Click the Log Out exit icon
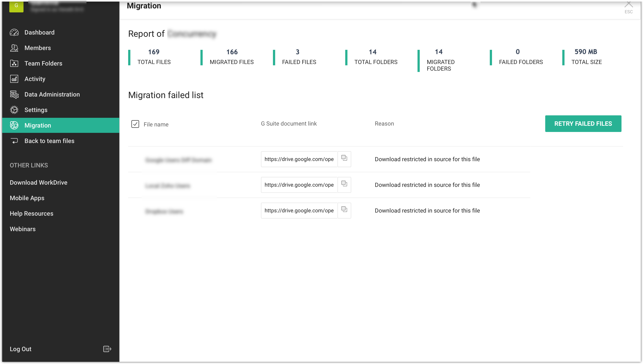643x364 pixels. [107, 349]
